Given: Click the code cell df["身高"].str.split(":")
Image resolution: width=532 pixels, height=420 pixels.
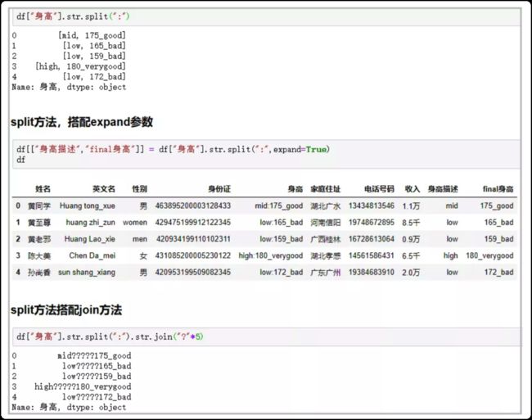Looking at the screenshot, I should point(266,16).
